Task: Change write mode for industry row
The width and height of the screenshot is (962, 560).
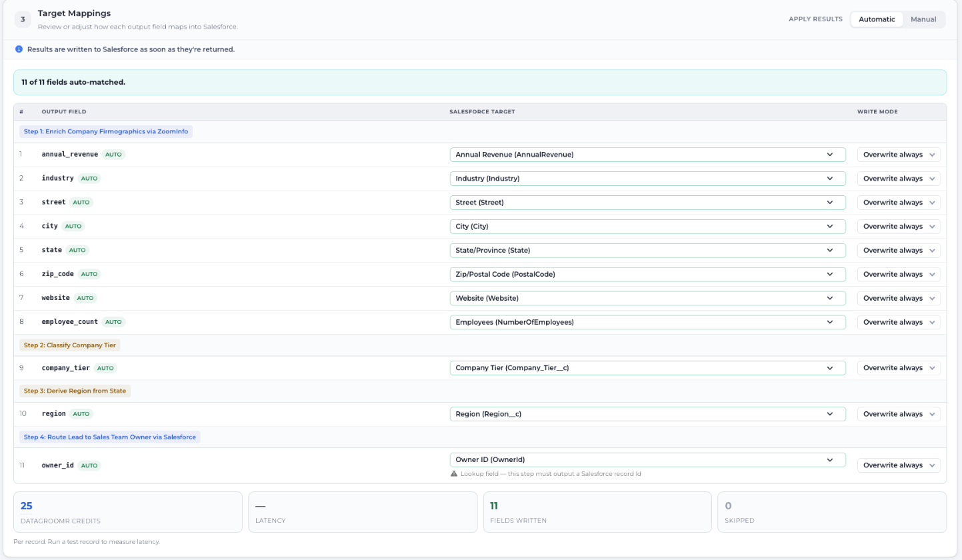Action: point(899,179)
